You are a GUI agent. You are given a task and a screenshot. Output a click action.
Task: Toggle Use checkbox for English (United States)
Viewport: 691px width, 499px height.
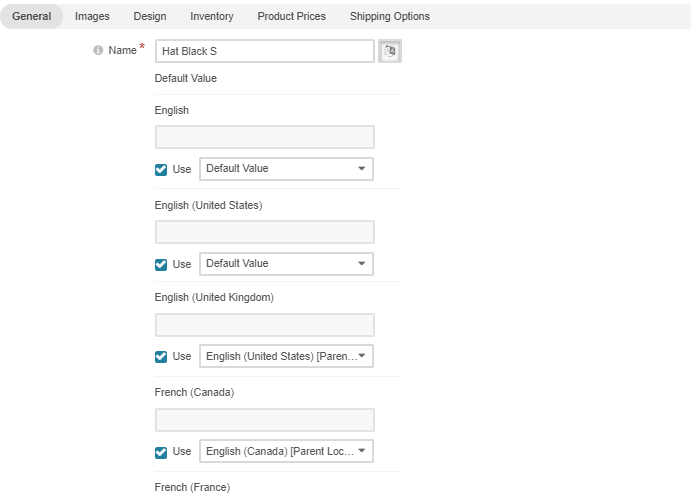pos(161,264)
